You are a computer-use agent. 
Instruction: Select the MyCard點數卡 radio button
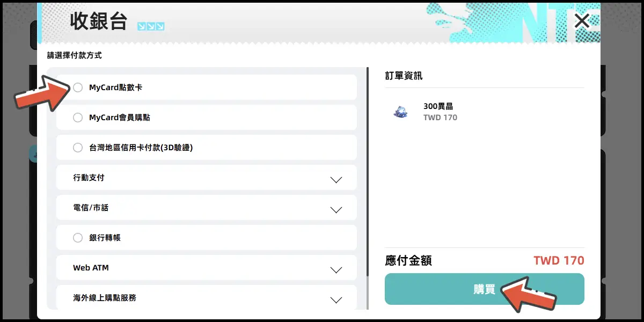coord(78,87)
